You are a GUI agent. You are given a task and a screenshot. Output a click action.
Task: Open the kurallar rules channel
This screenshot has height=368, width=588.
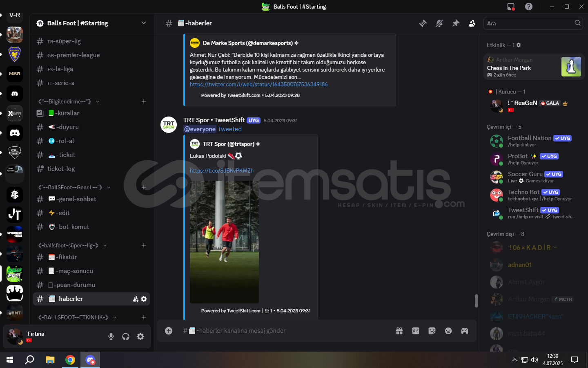coord(91,113)
